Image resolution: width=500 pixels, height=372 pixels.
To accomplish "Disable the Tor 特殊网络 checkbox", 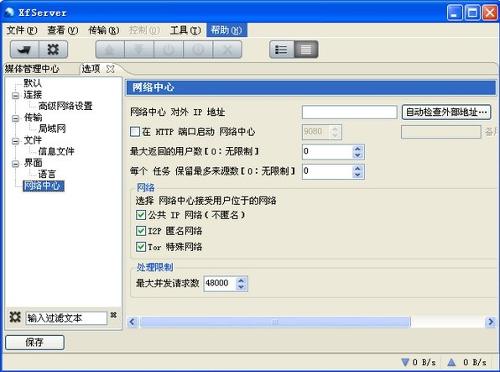I will [141, 247].
